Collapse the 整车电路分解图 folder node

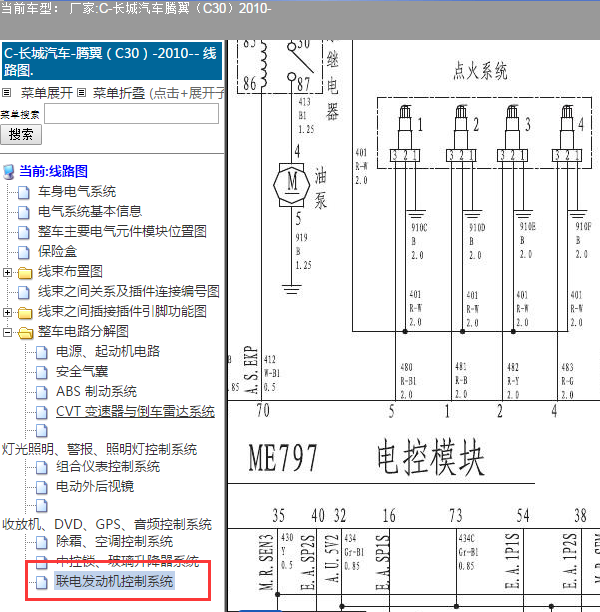click(x=7, y=332)
